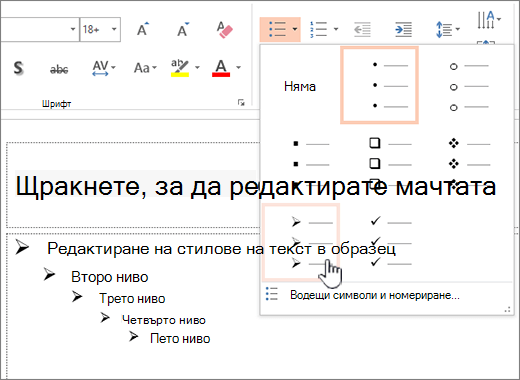Screen dimensions: 520x380
Task: Collapse the Bullets dropdown arrow
Action: click(x=295, y=29)
